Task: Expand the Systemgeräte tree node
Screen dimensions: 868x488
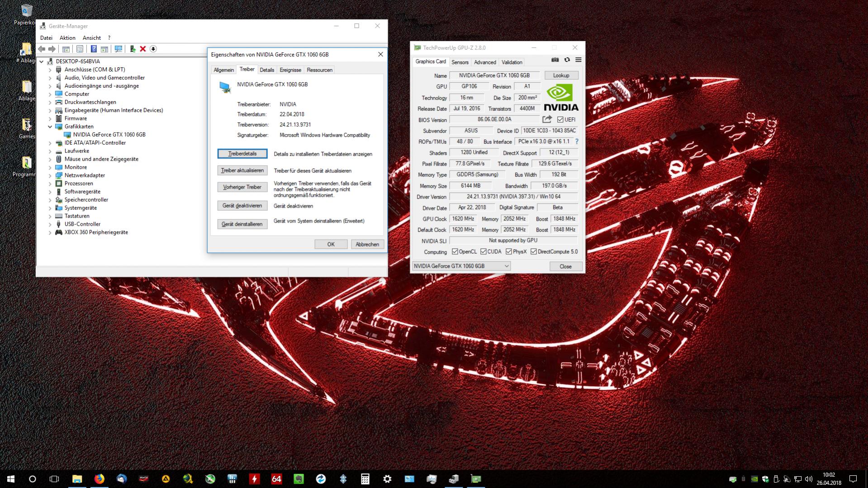Action: [50, 208]
